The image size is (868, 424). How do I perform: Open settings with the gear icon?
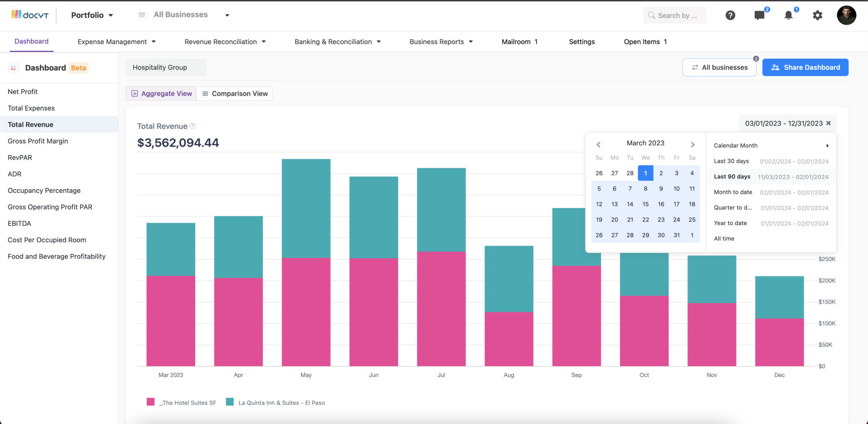818,15
